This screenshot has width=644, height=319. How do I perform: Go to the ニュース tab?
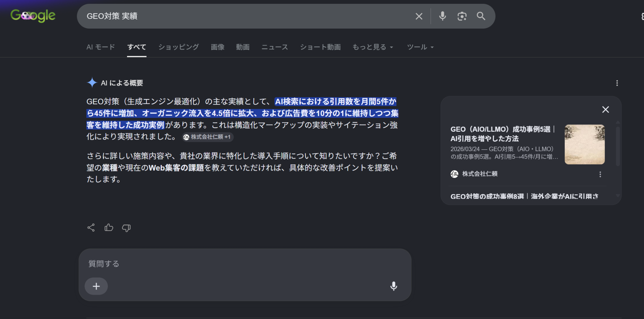pos(275,47)
